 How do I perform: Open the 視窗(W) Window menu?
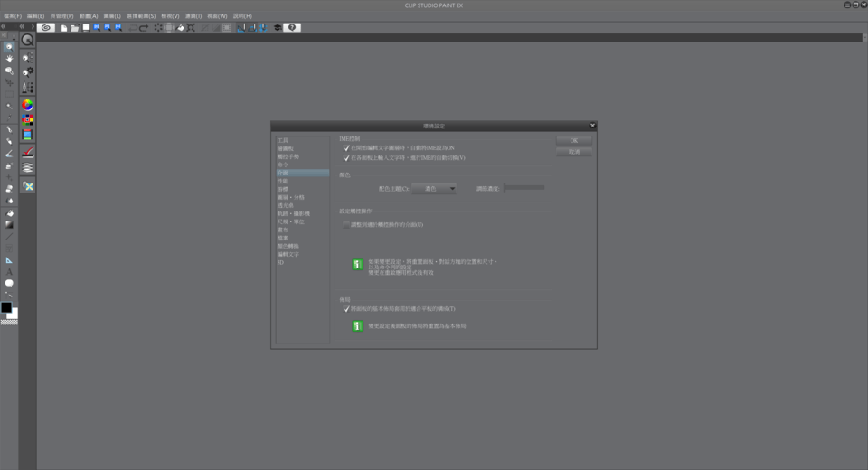point(217,16)
